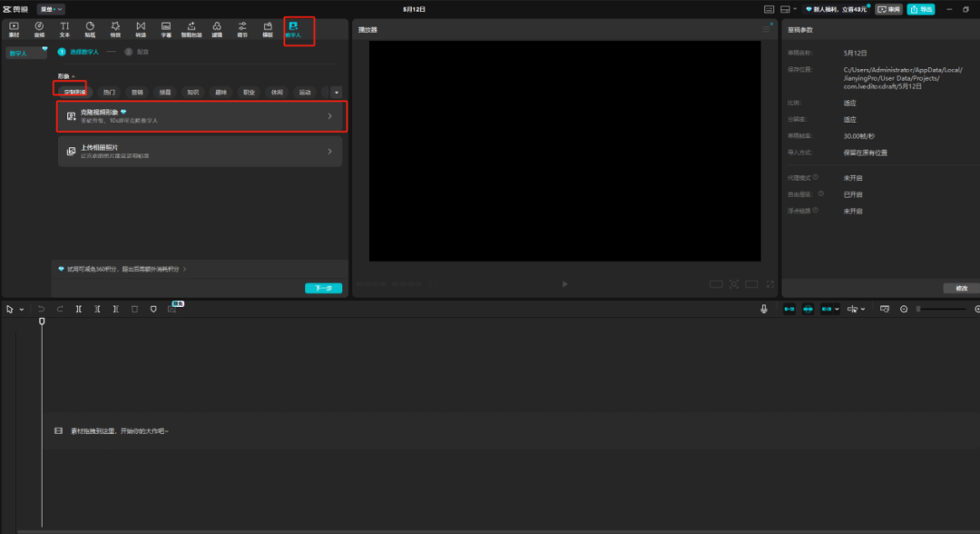Viewport: 980px width, 534px height.
Task: Select the 特效 (Effects) toolbar icon
Action: [x=115, y=29]
